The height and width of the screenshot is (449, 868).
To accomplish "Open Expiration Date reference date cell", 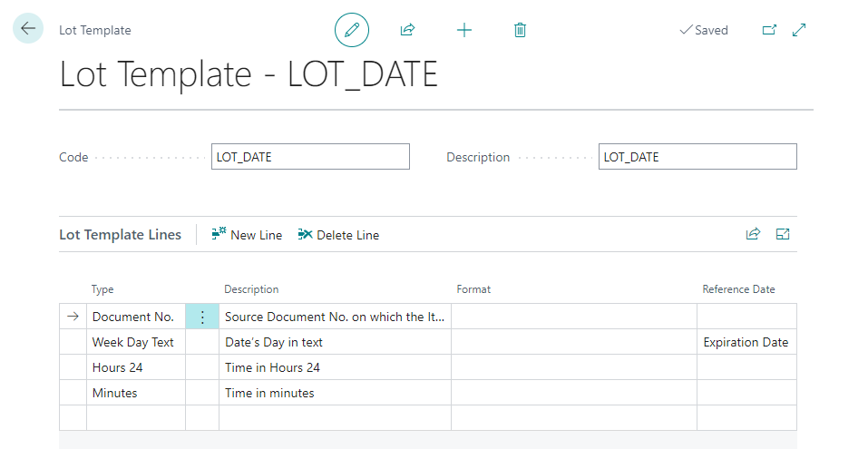I will [x=746, y=342].
